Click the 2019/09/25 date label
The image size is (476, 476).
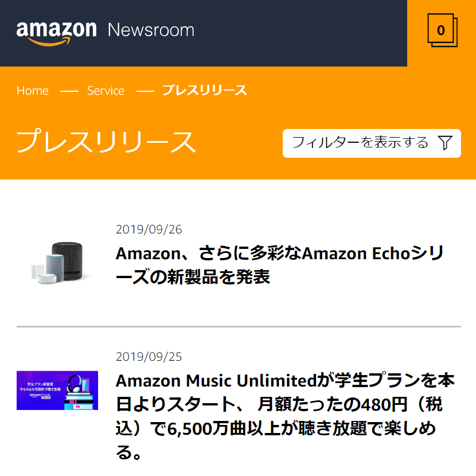(x=149, y=357)
